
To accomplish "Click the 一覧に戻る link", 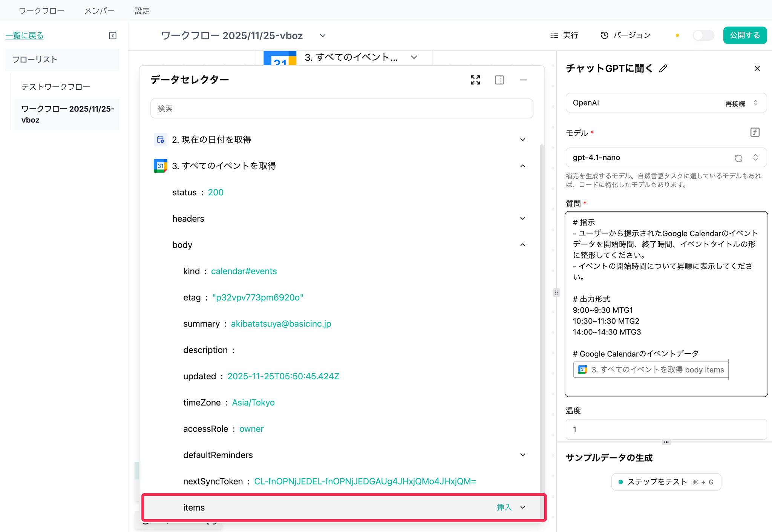I will (x=25, y=35).
